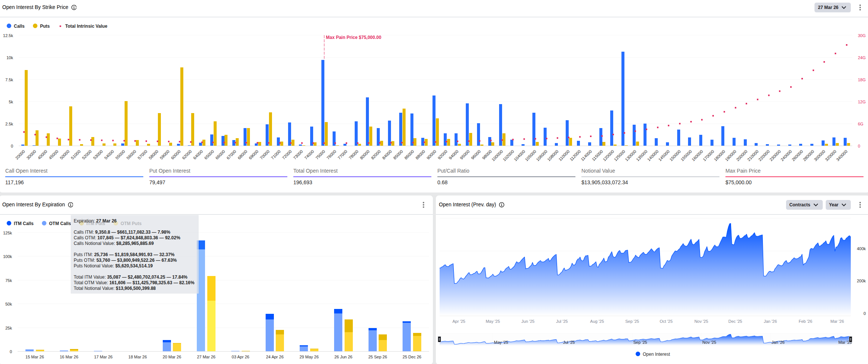Open kebab menu of strike price chart
868x364 pixels.
point(860,7)
